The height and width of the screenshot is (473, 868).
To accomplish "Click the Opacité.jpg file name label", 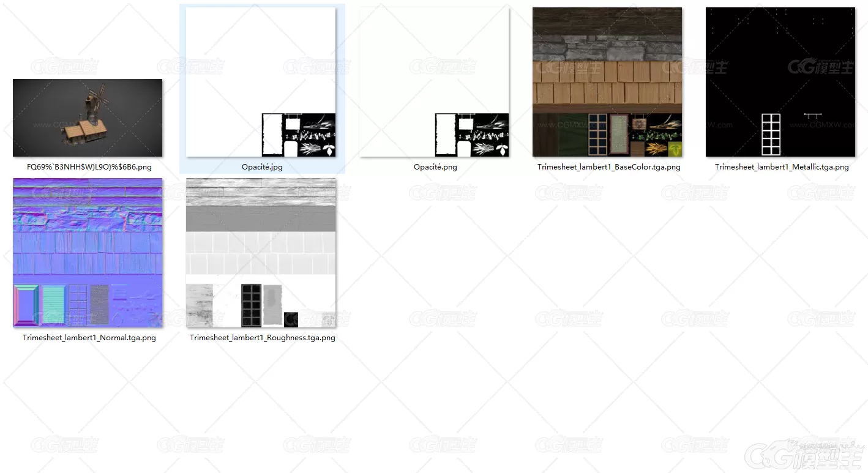I will (x=262, y=166).
